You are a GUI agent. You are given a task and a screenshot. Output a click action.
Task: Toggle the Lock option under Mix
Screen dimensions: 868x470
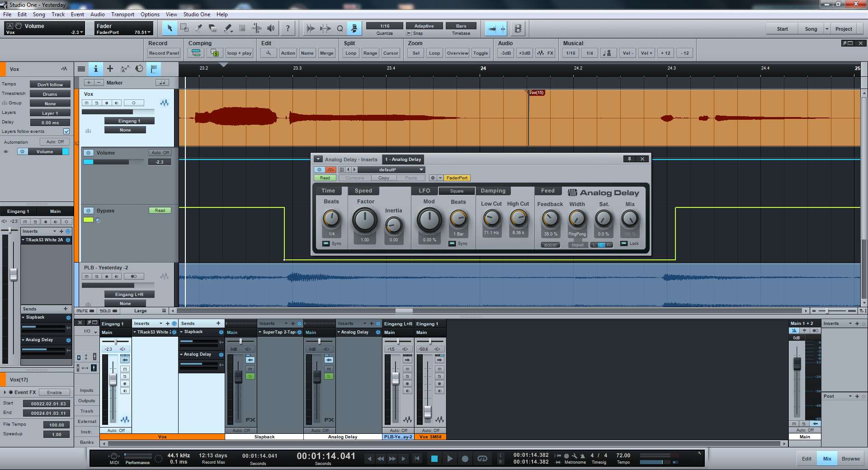point(624,243)
